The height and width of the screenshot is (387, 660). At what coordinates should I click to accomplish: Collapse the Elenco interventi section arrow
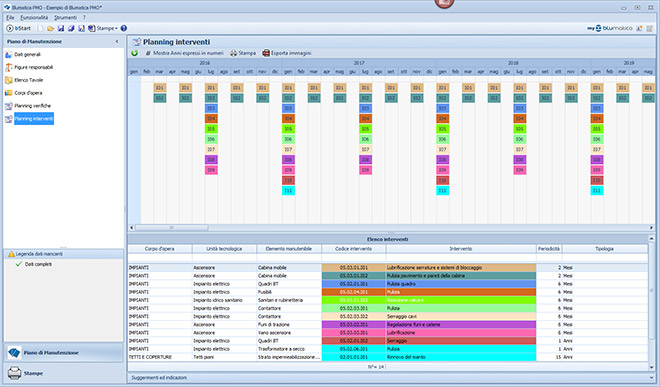click(651, 239)
